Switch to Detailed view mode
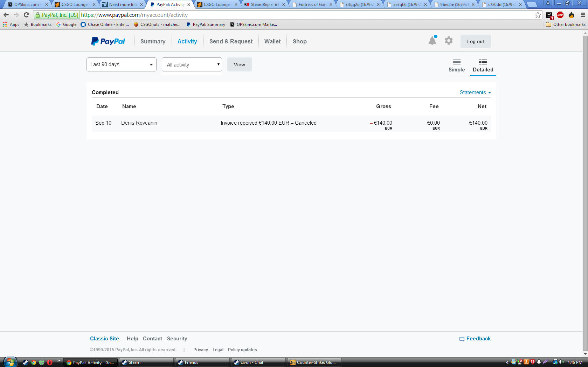The width and height of the screenshot is (588, 367). pos(483,65)
